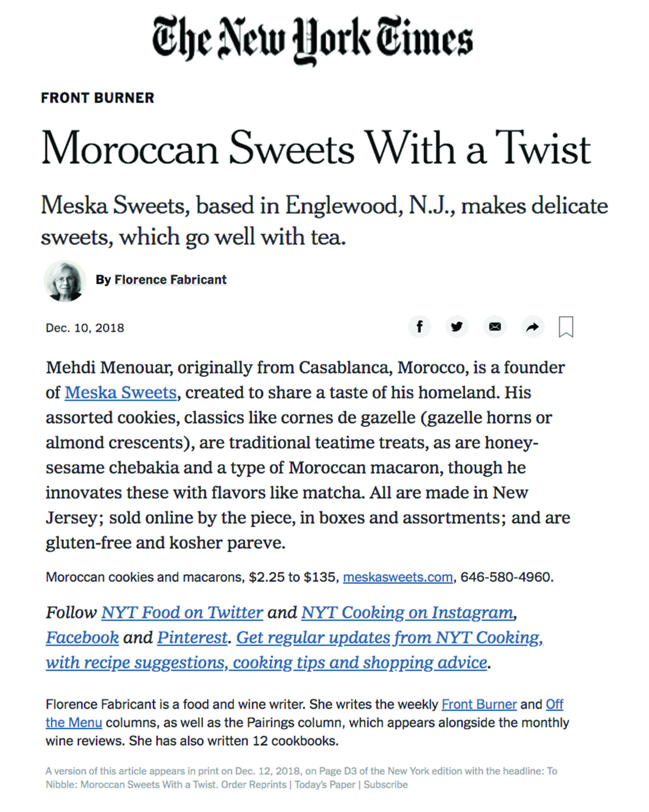Visit meskasweets.com website link

[x=397, y=577]
